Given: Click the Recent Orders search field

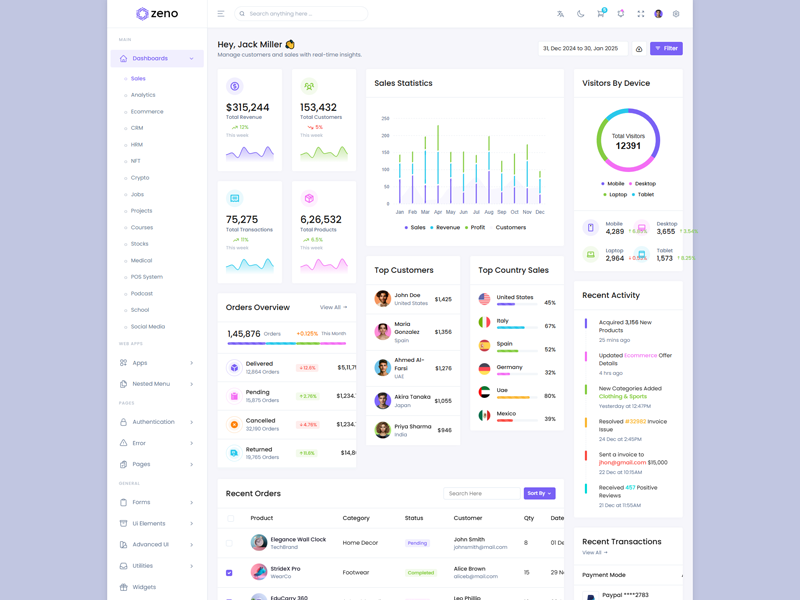Looking at the screenshot, I should (483, 493).
